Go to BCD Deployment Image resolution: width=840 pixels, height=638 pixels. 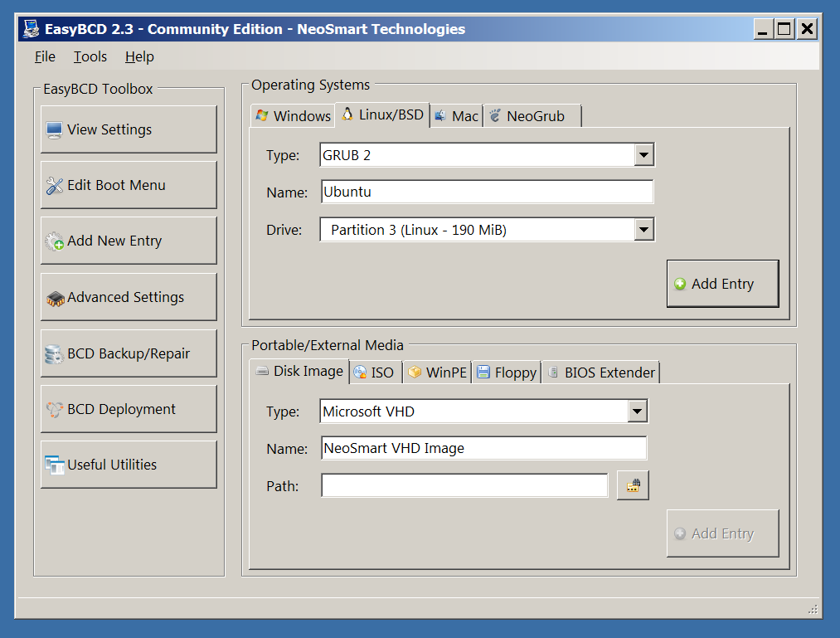pos(129,409)
